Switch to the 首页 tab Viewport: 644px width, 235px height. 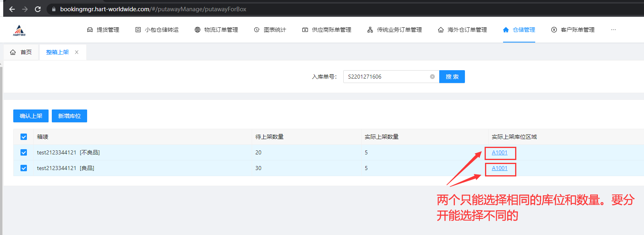[21, 52]
